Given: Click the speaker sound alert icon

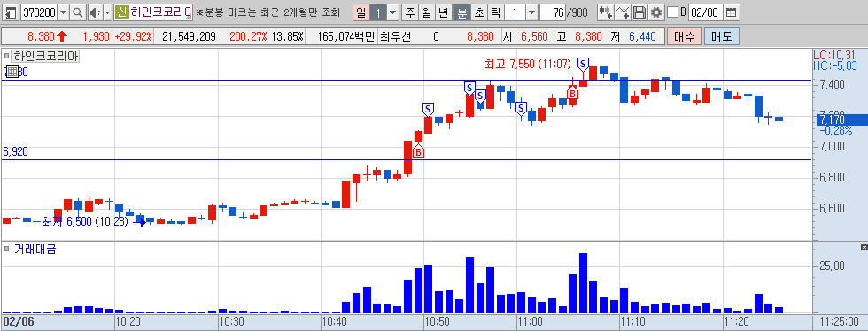Looking at the screenshot, I should (96, 12).
